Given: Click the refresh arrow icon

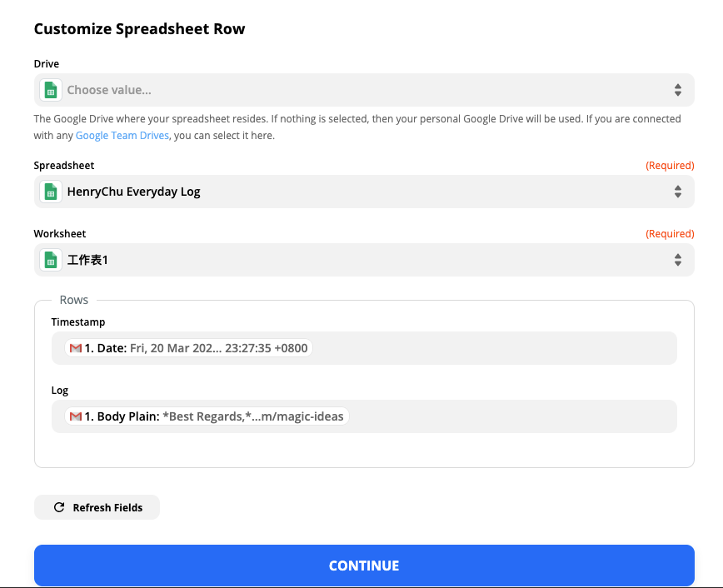Looking at the screenshot, I should (x=59, y=507).
